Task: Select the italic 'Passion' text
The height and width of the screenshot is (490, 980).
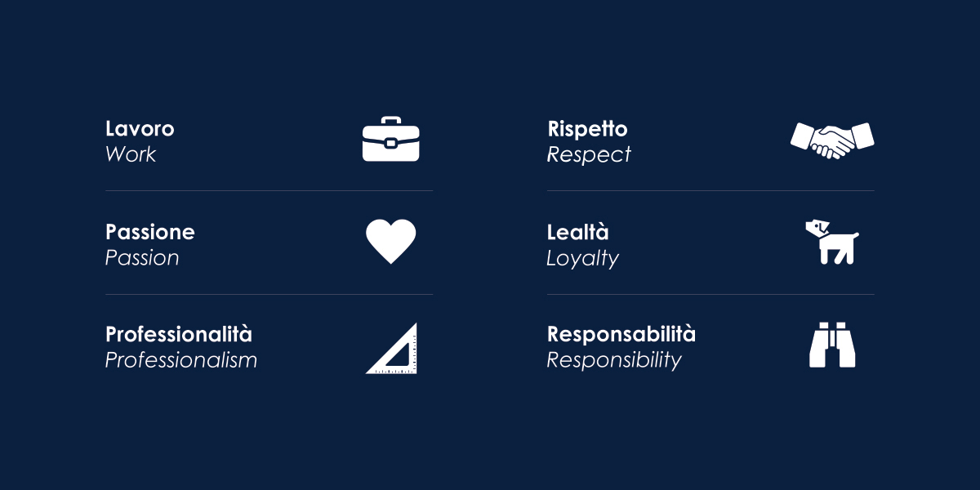Action: [x=142, y=258]
